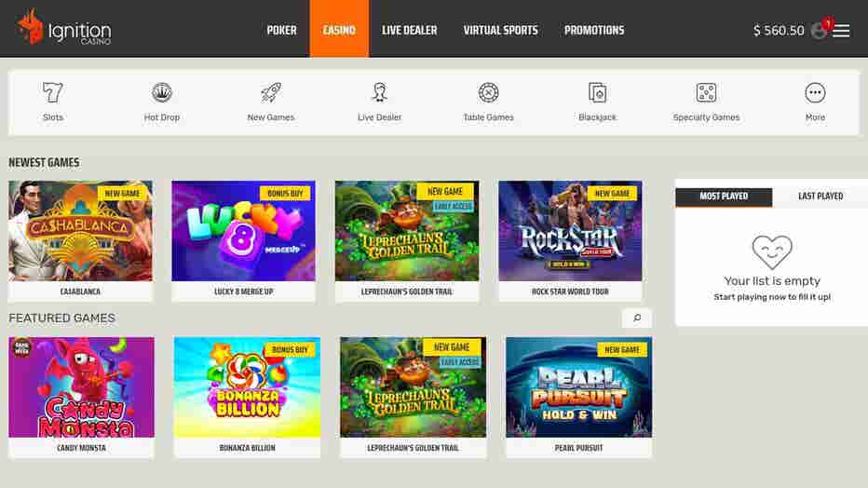Select the Most Played tab
Viewport: 868px width, 488px height.
724,197
